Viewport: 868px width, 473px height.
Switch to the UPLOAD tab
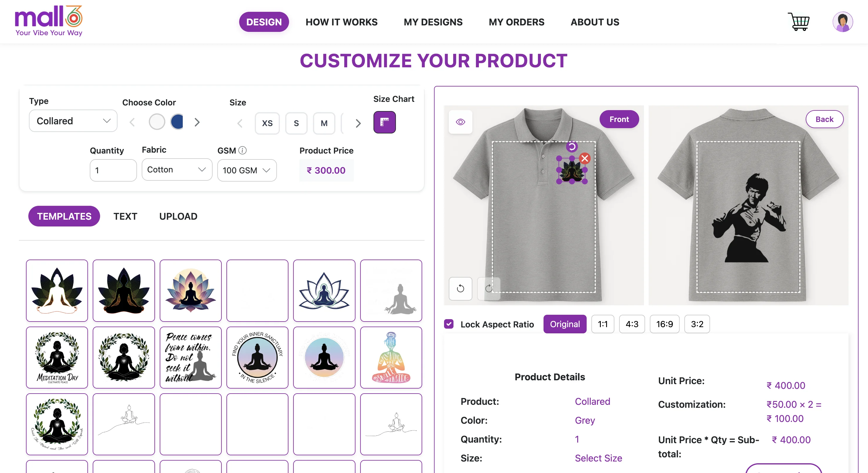[178, 216]
